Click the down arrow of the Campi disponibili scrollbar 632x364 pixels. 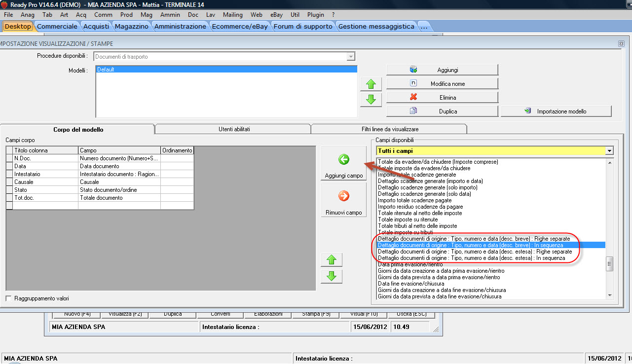click(610, 295)
